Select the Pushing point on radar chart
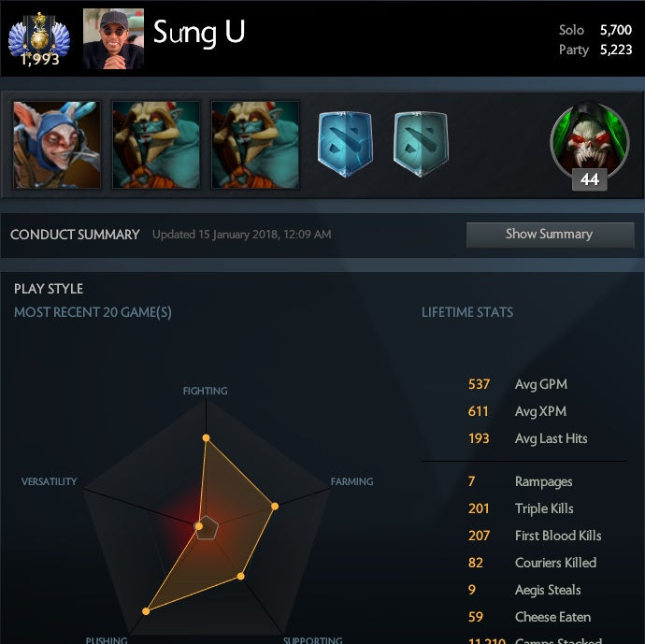This screenshot has width=645, height=644. click(x=146, y=611)
